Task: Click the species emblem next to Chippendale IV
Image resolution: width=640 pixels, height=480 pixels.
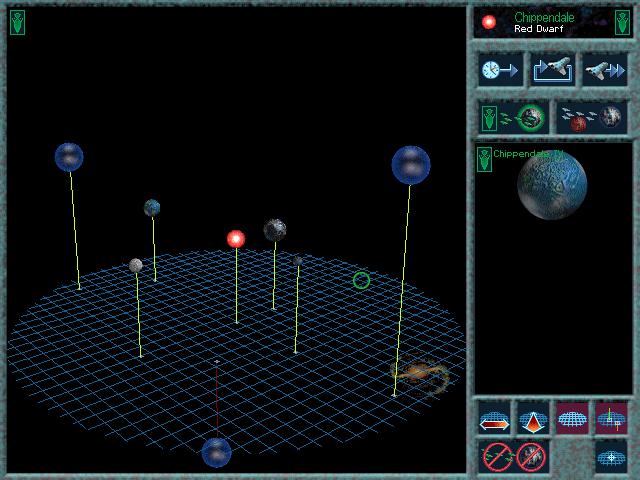Action: click(x=484, y=159)
